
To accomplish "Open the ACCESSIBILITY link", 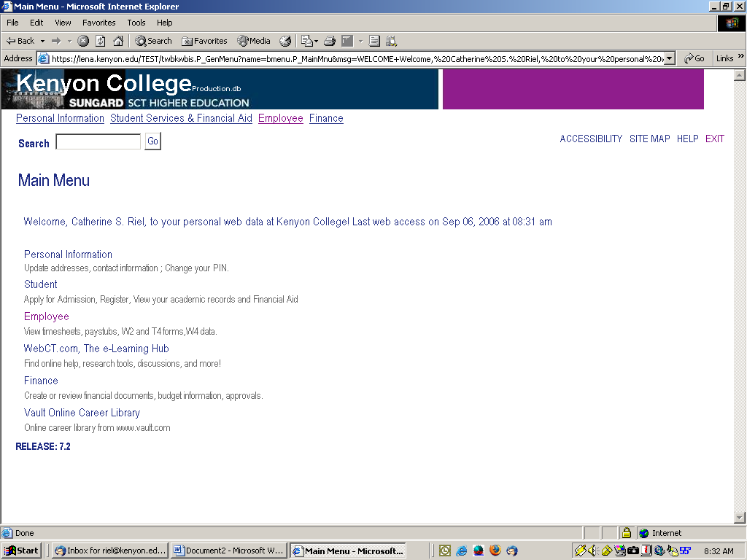I will (591, 139).
